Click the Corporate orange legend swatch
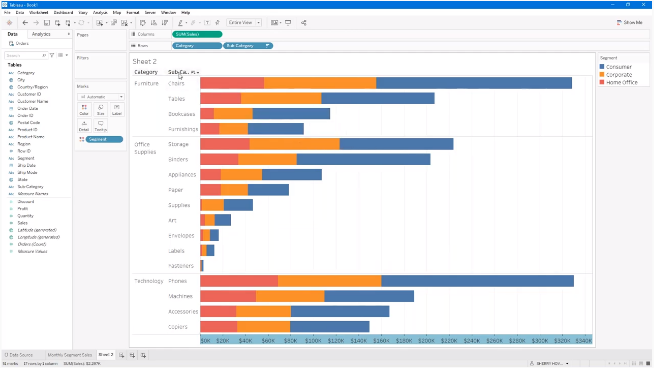The height and width of the screenshot is (368, 654). [602, 75]
